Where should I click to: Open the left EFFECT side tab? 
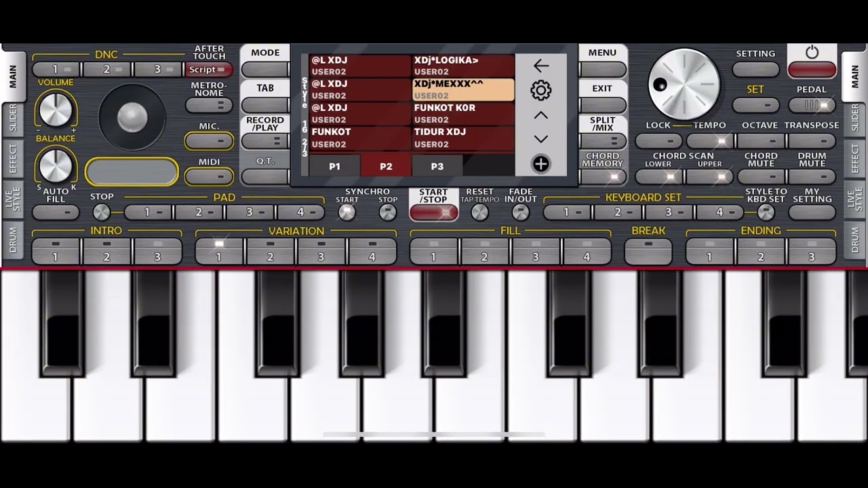[x=13, y=159]
